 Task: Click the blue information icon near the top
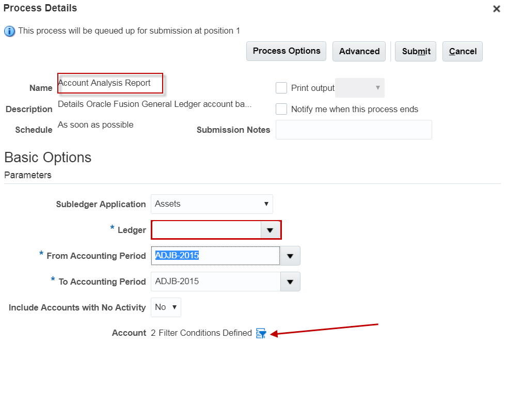[x=9, y=30]
